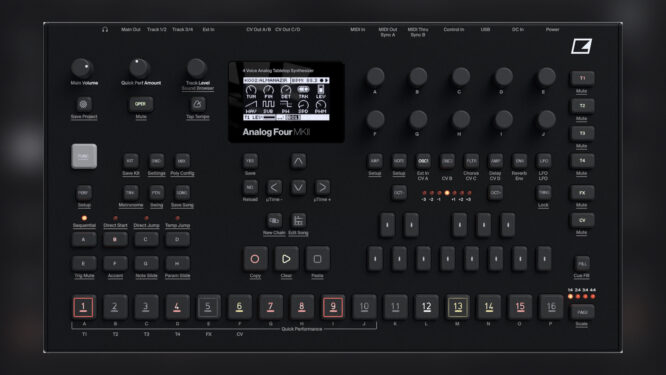
Task: Adjust the Quick Perf Amount knob
Action: pos(139,68)
